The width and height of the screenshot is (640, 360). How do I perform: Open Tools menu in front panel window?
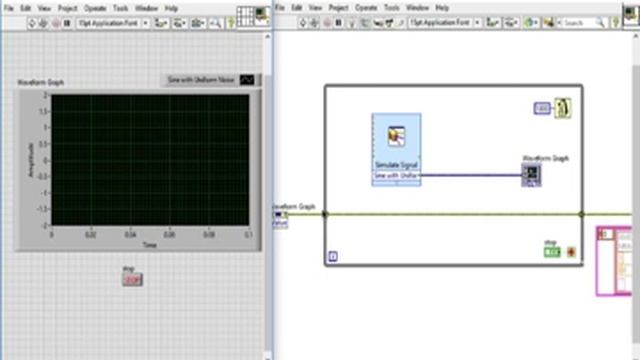(120, 8)
